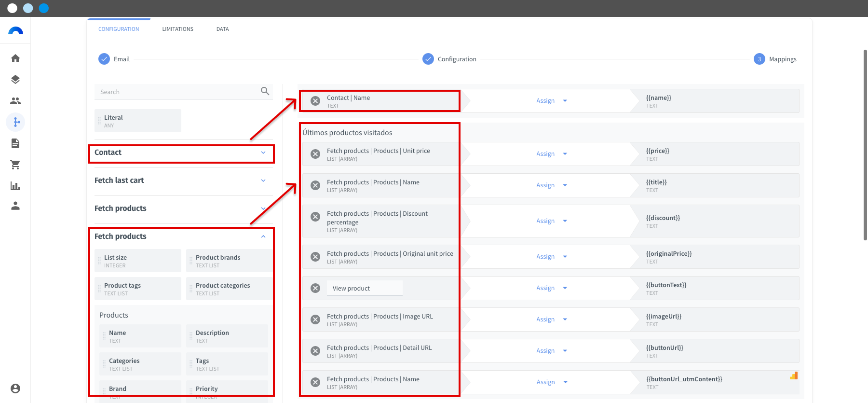Remove the mapping for {{buttonUrl_utmContent}}
Screen dimensions: 868x403
pos(315,382)
